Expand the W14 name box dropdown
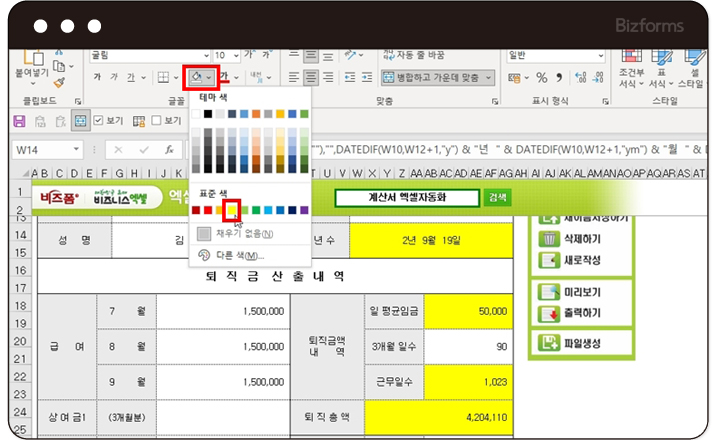 point(76,150)
